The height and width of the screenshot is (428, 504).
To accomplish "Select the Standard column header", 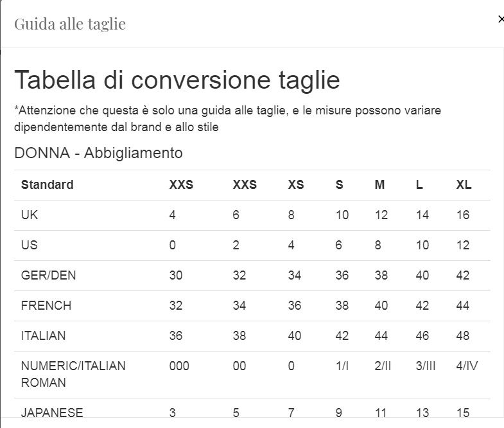I will (48, 184).
